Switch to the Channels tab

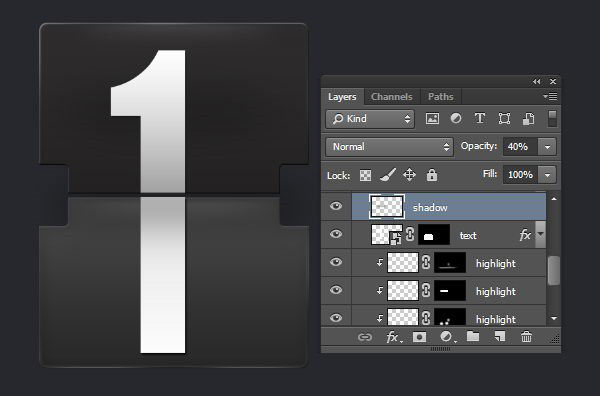point(392,97)
